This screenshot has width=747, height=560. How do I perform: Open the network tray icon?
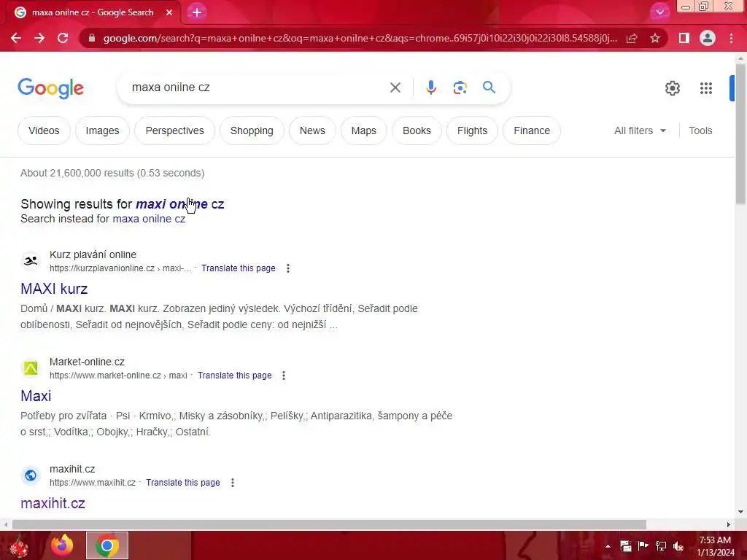click(661, 546)
